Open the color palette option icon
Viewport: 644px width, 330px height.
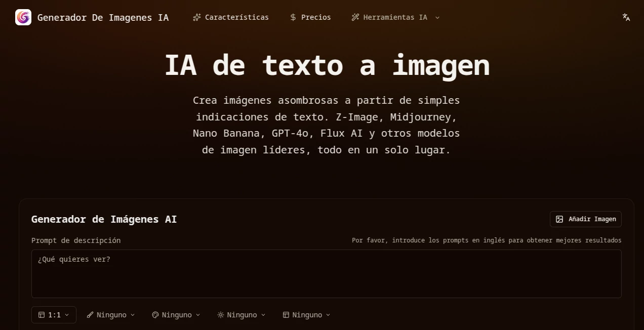coord(155,314)
